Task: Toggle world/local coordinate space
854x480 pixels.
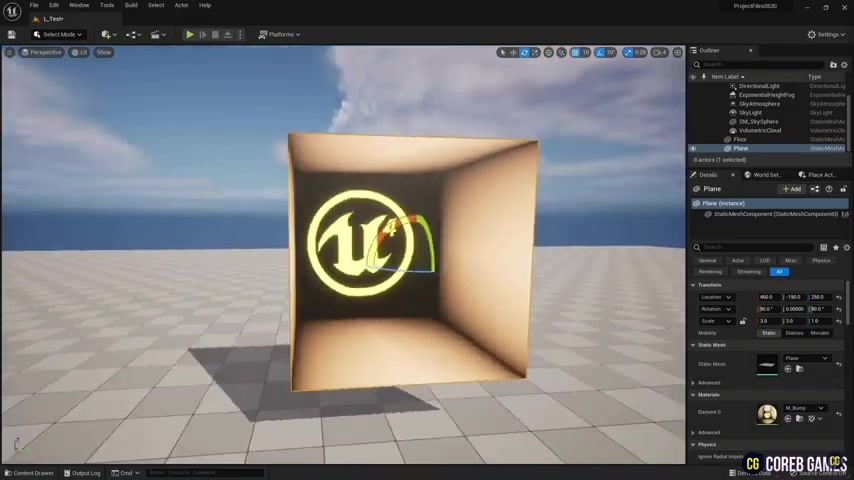Action: coord(548,52)
